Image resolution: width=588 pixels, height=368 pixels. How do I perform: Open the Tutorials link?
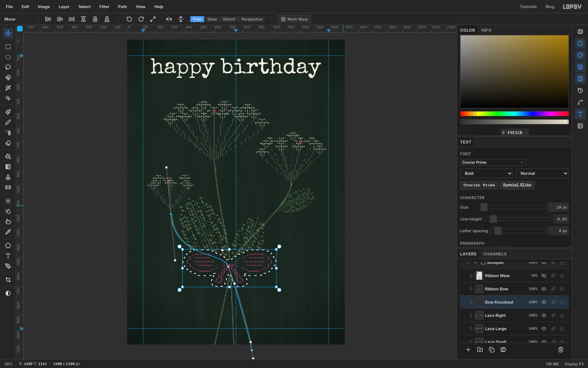(528, 7)
